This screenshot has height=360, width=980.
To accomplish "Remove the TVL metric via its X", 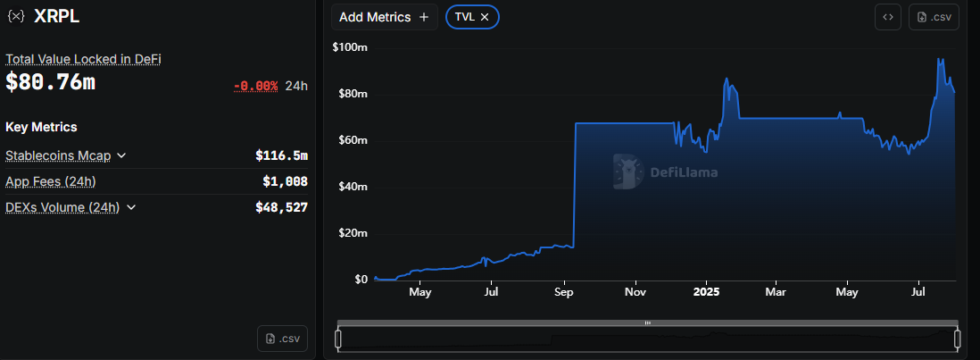I will tap(485, 17).
